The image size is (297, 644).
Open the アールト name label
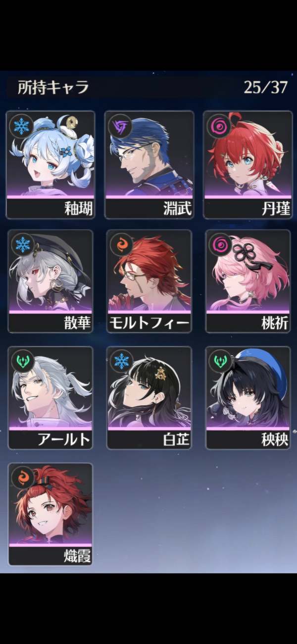[x=64, y=440]
